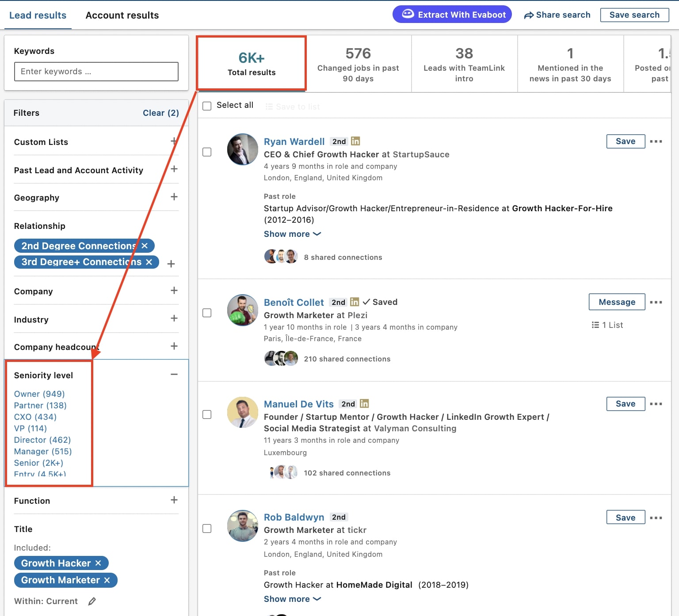This screenshot has width=679, height=616.
Task: Click Share search link
Action: click(x=557, y=15)
